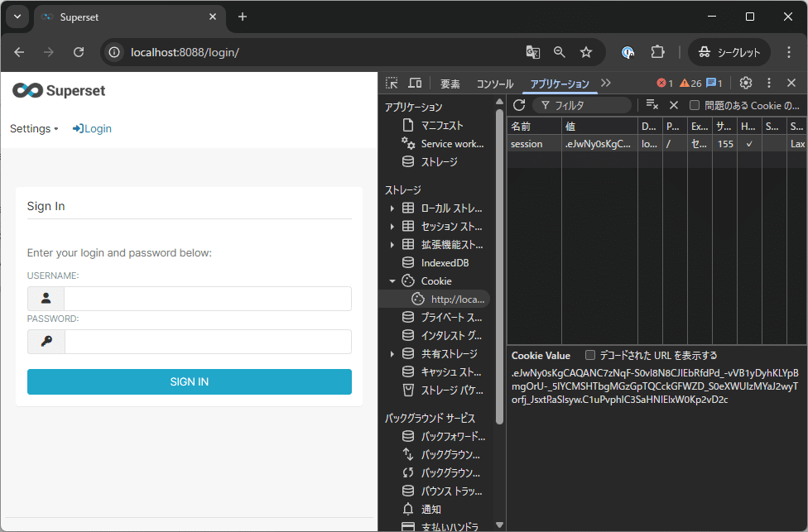
Task: Check デコードされた URL を表示する checkbox
Action: coord(590,355)
